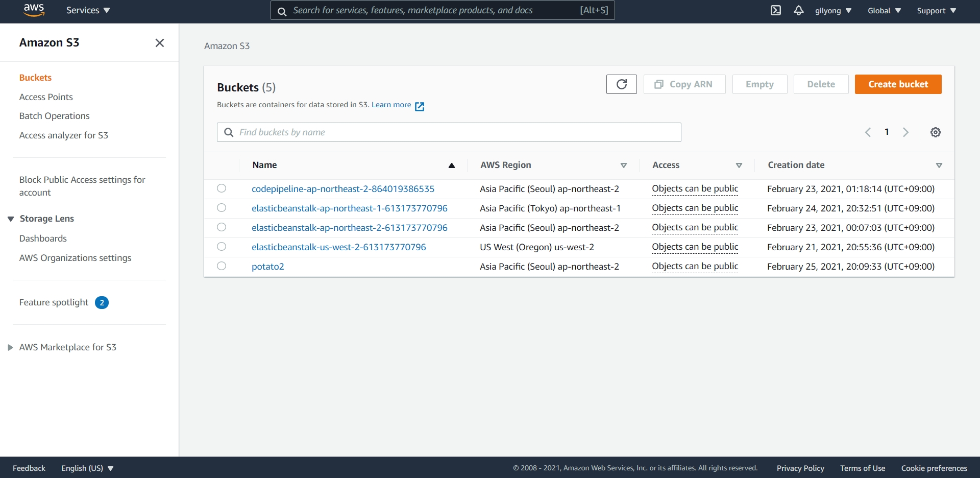980x478 pixels.
Task: Click the Feedback link in footer
Action: 29,468
